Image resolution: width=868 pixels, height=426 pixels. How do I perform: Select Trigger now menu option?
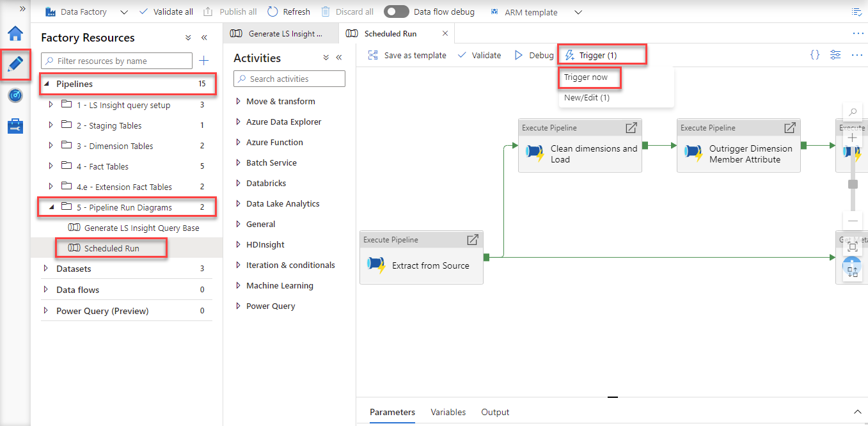pyautogui.click(x=586, y=77)
